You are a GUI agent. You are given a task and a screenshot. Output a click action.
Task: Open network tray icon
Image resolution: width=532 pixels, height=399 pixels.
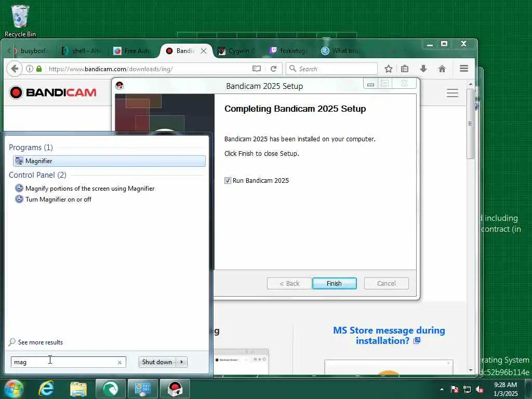pyautogui.click(x=467, y=389)
